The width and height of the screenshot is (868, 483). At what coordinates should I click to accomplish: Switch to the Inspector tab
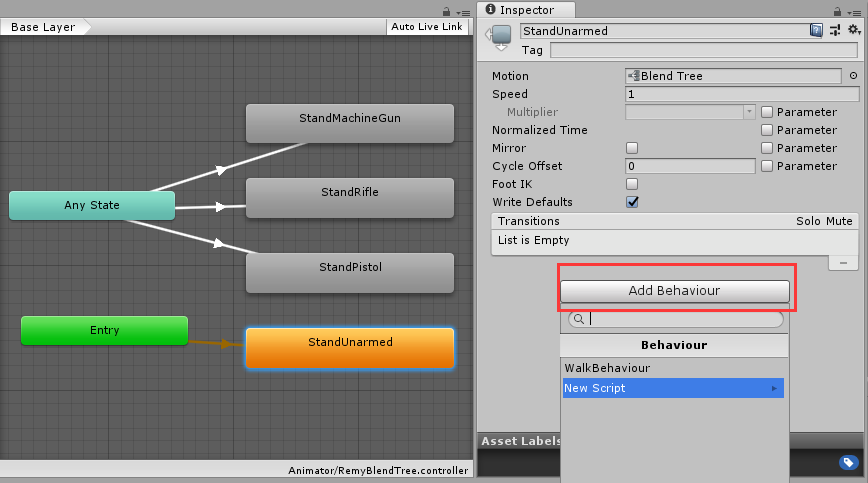click(x=526, y=10)
